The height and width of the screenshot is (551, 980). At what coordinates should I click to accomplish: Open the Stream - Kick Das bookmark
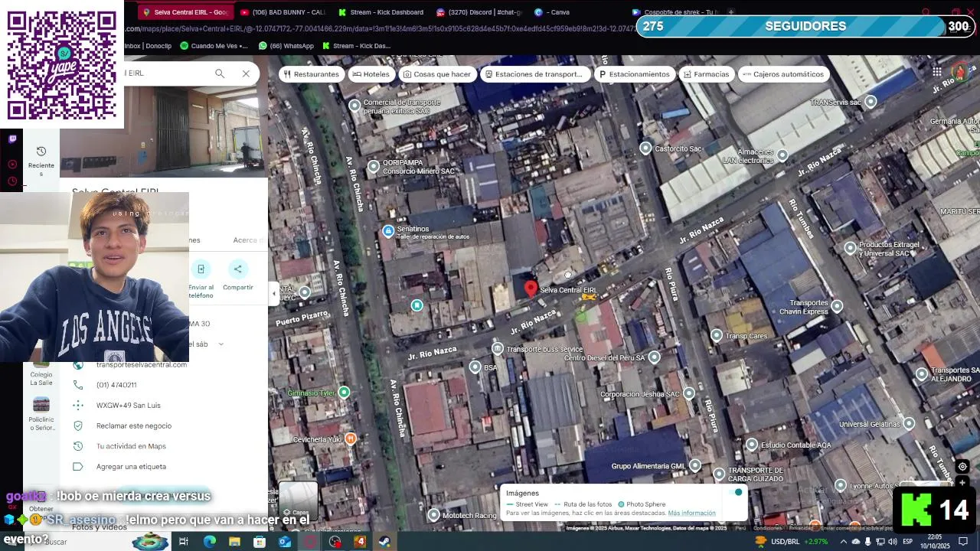point(356,46)
